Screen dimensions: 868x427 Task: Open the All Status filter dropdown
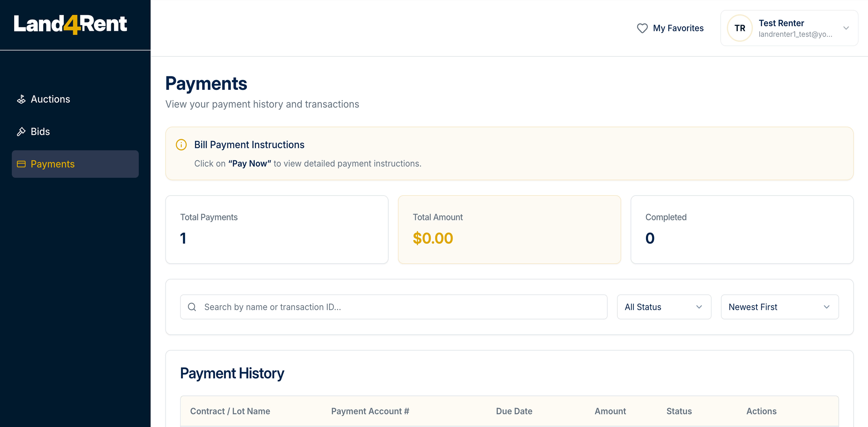(x=664, y=307)
